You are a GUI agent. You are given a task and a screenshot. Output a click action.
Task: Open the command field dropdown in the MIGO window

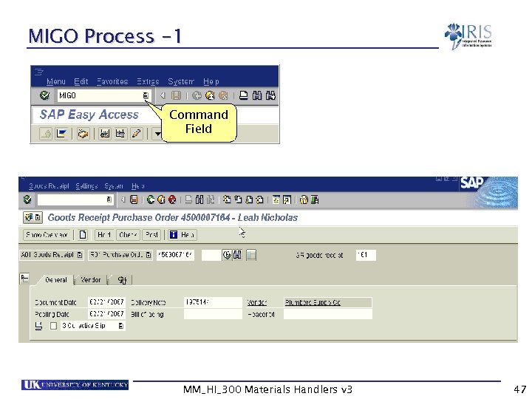[x=109, y=199]
